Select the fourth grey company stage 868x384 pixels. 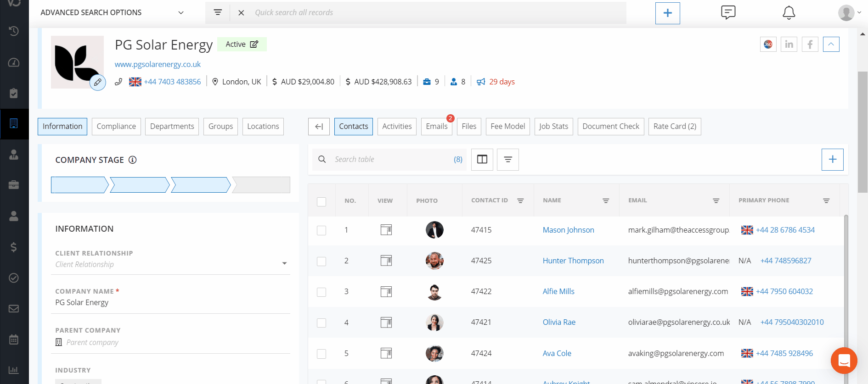(x=261, y=185)
